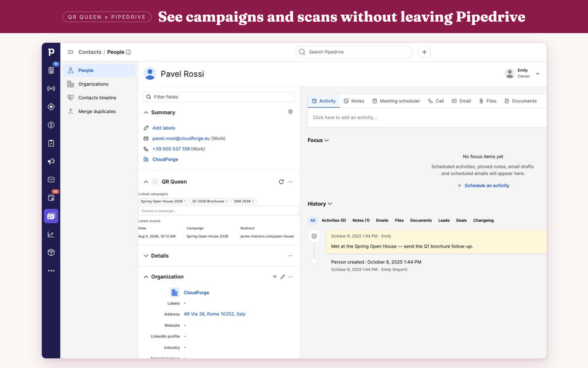Go to Organizations in the sidebar

pos(93,84)
